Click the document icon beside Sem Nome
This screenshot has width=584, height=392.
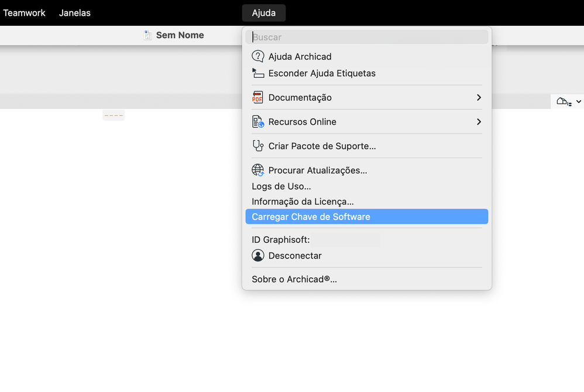click(x=147, y=35)
